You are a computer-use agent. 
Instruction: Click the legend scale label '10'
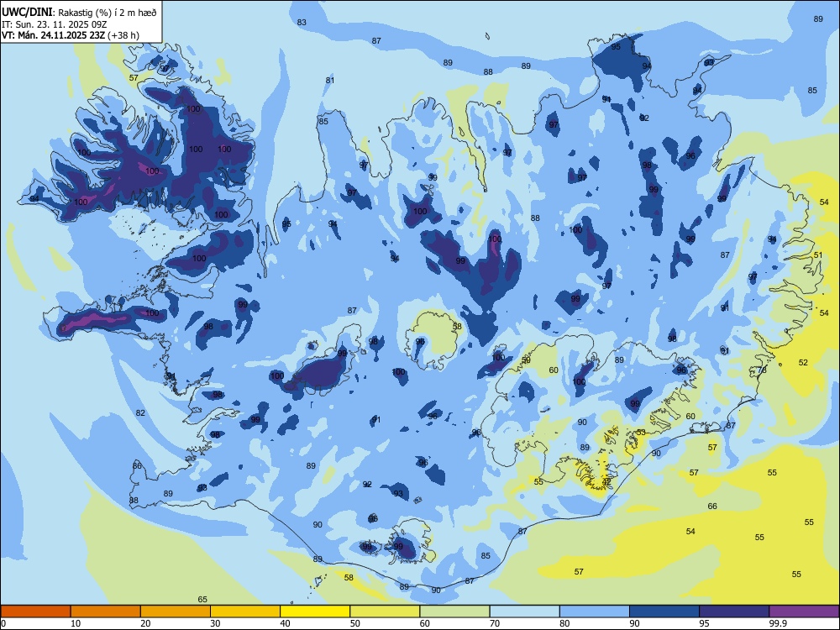76,623
